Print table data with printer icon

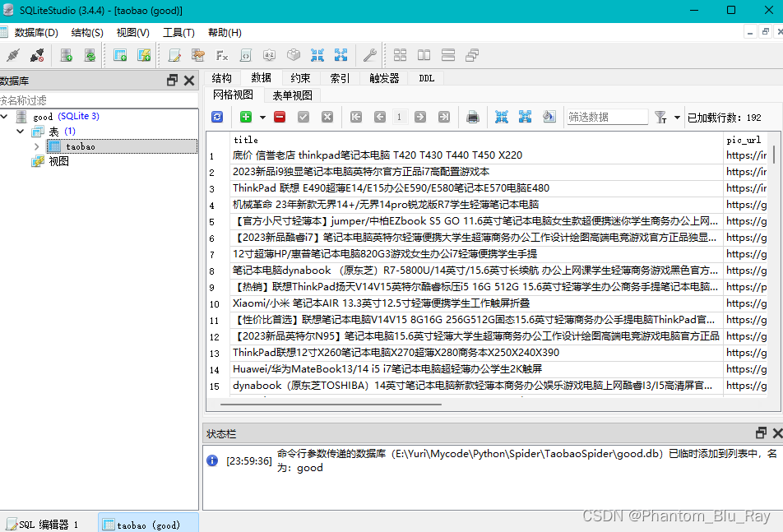point(472,117)
